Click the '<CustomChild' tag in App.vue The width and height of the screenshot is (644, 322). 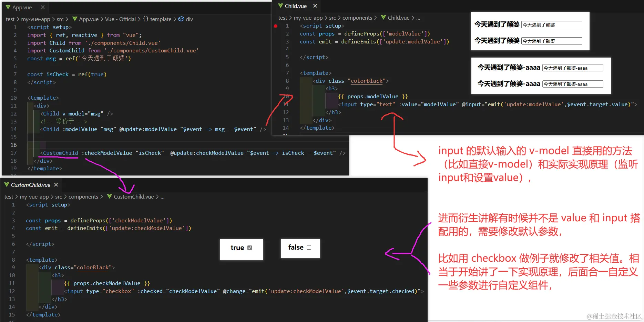59,153
